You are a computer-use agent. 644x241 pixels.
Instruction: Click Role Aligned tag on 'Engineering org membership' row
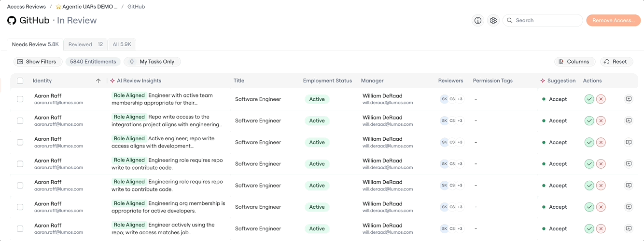(x=129, y=203)
